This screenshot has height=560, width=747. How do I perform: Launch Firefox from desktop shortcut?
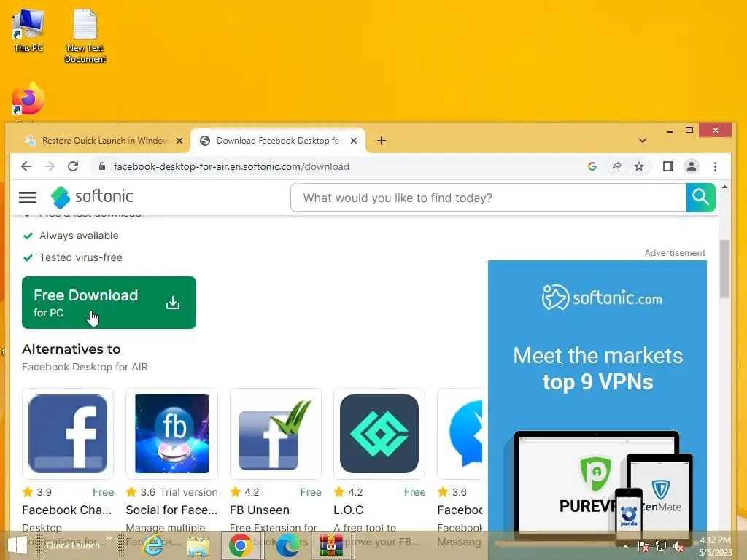(28, 99)
